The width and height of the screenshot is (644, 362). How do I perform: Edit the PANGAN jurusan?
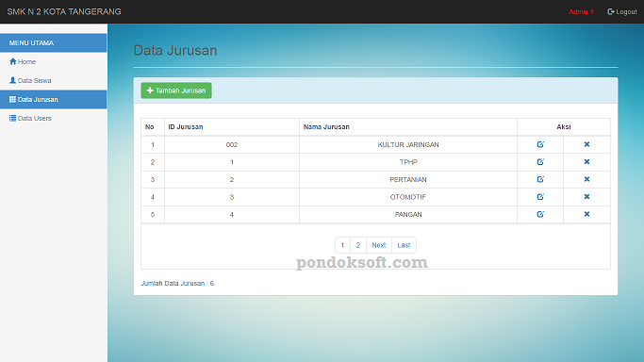(x=540, y=214)
